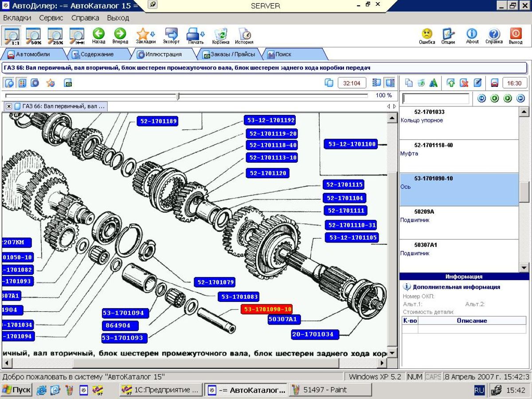Set zoom to 1:1 scale
The height and width of the screenshot is (399, 532).
(12, 36)
